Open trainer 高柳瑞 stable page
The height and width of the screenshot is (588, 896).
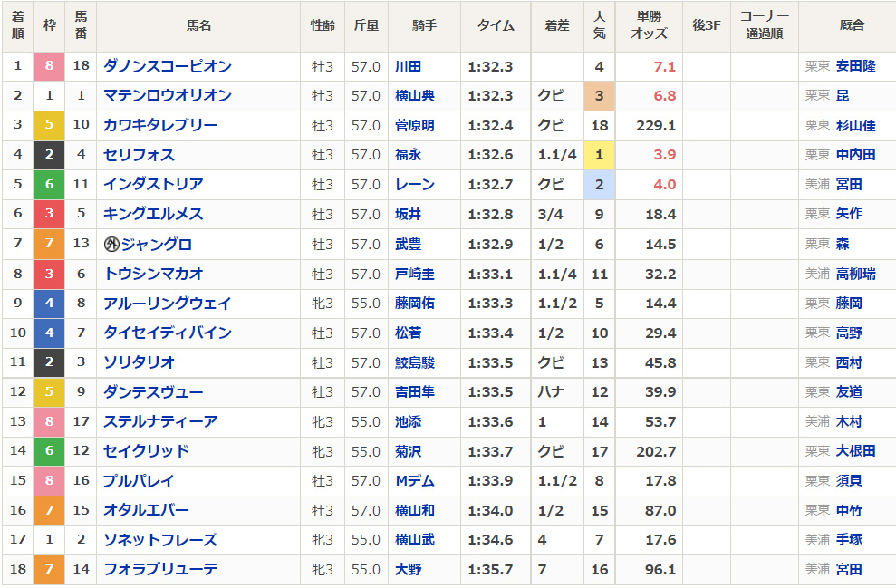coord(856,274)
